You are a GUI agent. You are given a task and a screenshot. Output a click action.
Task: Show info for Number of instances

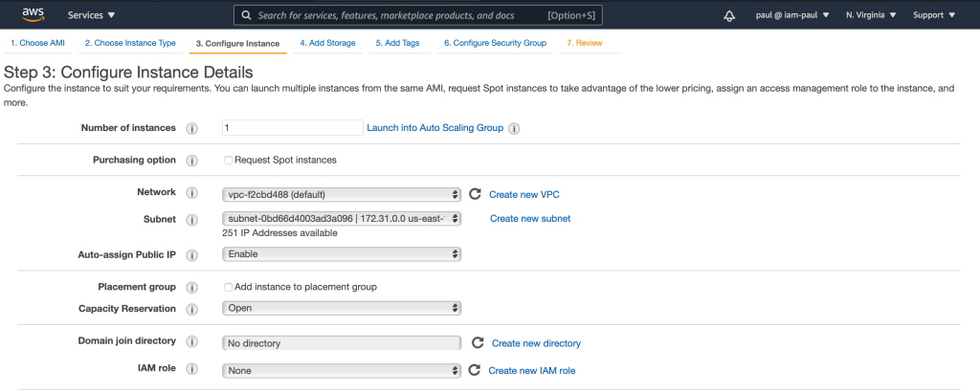coord(192,128)
